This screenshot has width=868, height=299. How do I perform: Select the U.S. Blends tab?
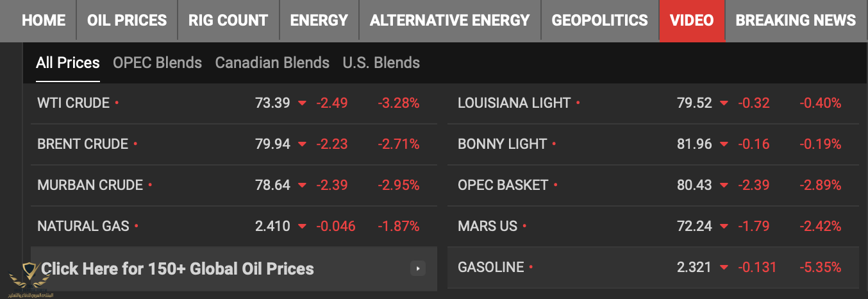tap(381, 63)
